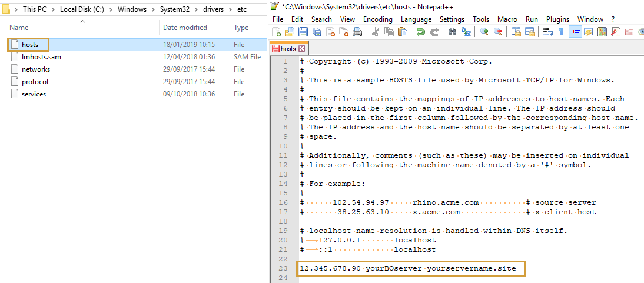Toggle Show All Characters pilcrow icon
This screenshot has height=283, width=644.
pos(560,32)
